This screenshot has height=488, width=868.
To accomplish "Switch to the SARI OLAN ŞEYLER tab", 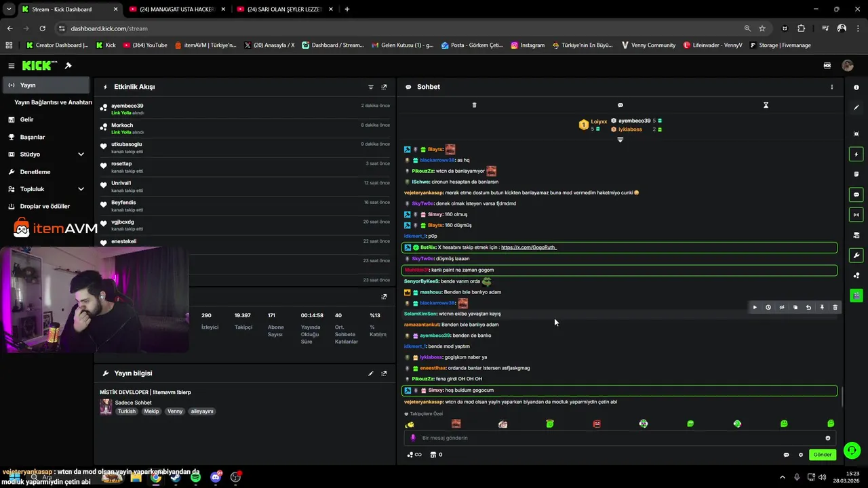I will pyautogui.click(x=285, y=9).
